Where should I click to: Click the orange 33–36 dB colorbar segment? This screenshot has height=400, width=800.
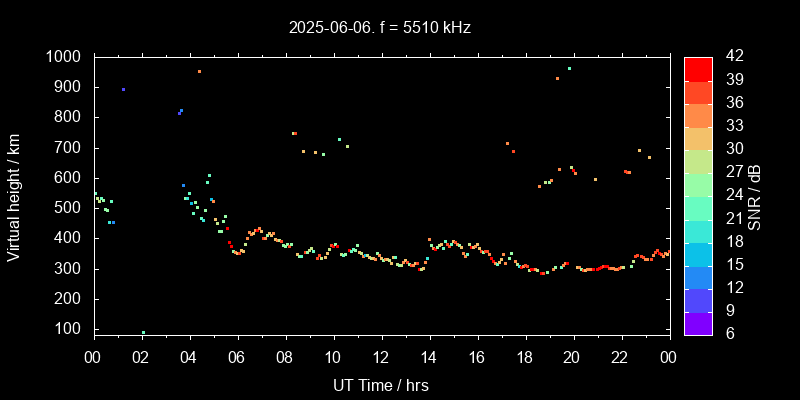point(698,115)
